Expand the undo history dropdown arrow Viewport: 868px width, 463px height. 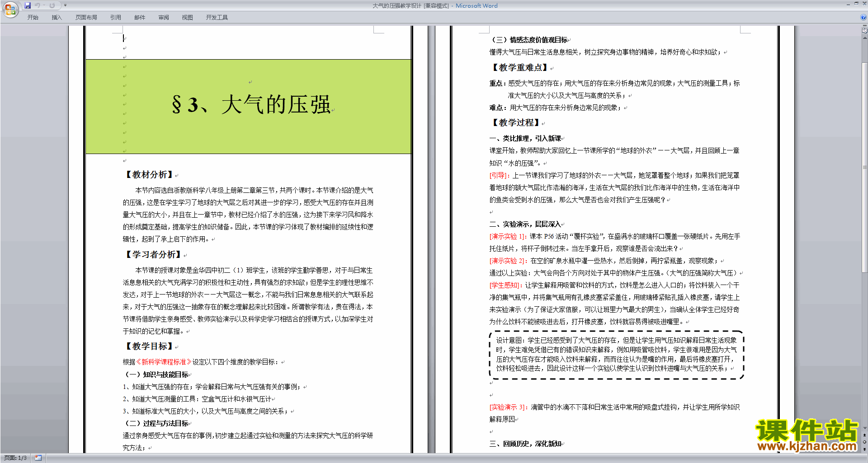pyautogui.click(x=44, y=5)
